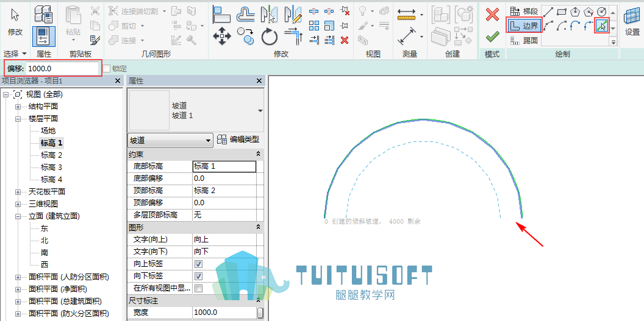Collapse the 约束 properties section
The image size is (644, 321).
pos(259,153)
